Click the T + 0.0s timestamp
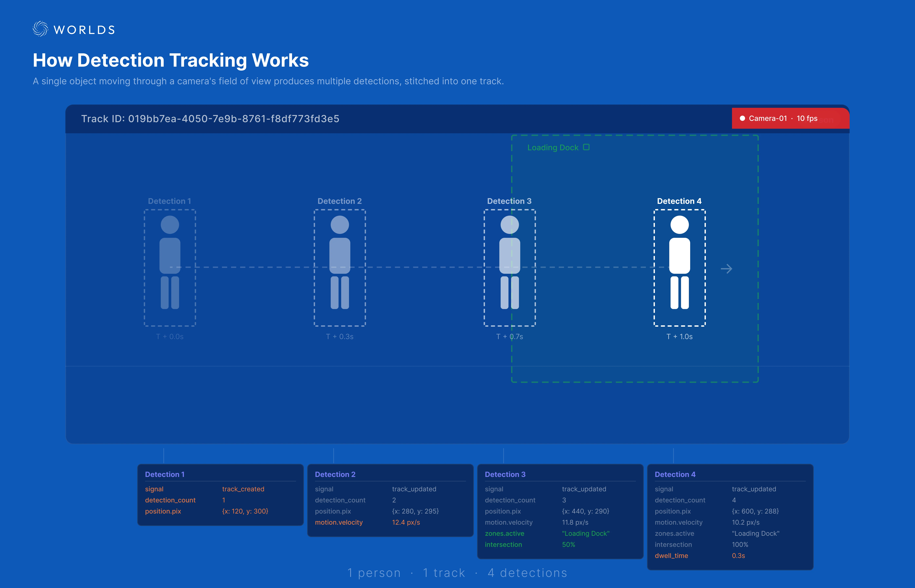915x588 pixels. coord(170,337)
